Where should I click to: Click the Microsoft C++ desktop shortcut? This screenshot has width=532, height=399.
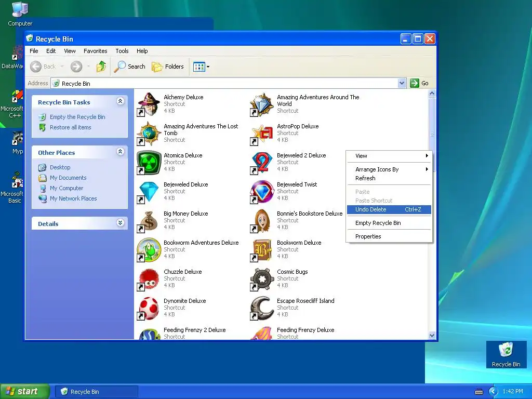pos(12,103)
